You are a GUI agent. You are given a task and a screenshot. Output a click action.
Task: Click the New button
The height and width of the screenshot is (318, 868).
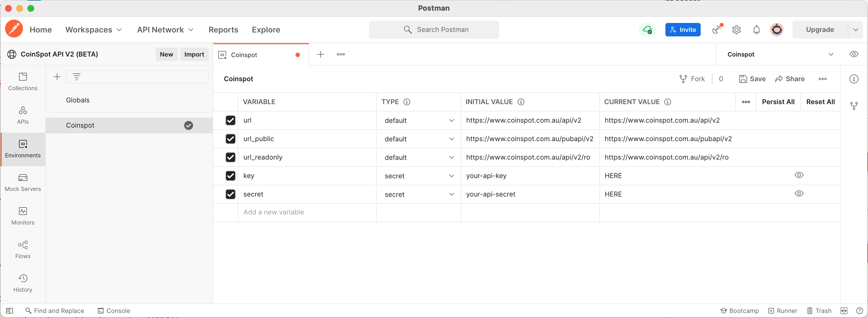(166, 54)
